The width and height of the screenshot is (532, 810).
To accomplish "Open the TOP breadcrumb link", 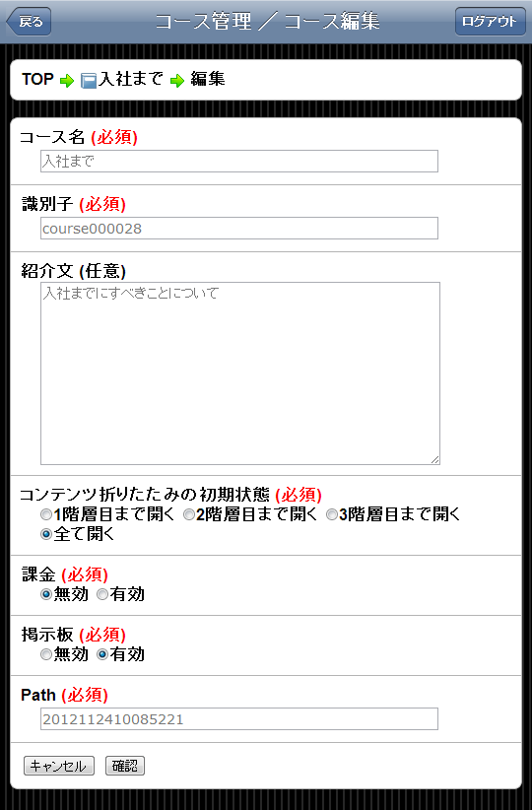I will coord(37,80).
